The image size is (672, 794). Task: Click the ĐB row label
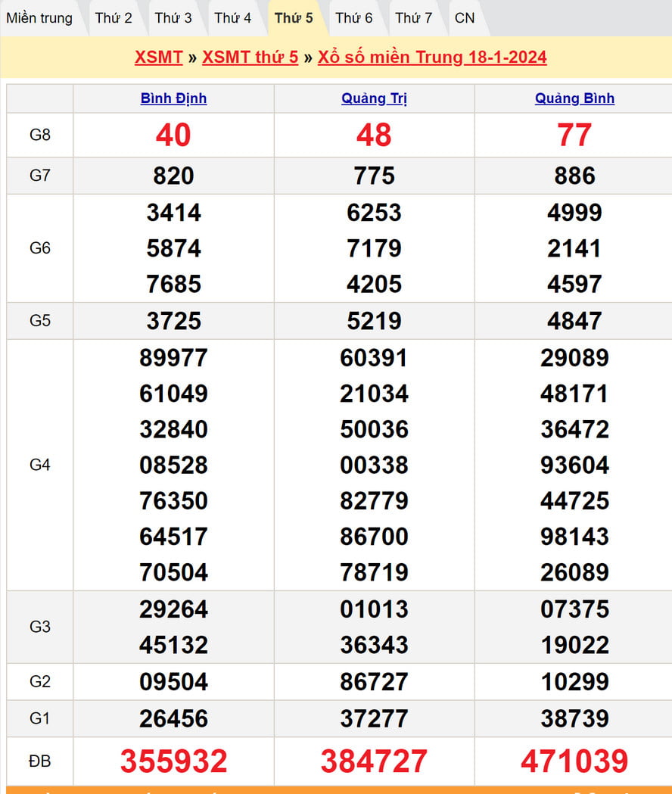tap(40, 761)
